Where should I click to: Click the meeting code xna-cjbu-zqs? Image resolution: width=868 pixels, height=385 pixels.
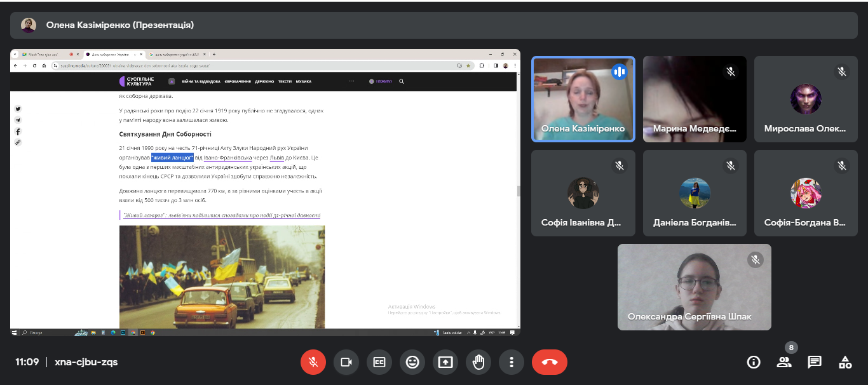(x=86, y=362)
